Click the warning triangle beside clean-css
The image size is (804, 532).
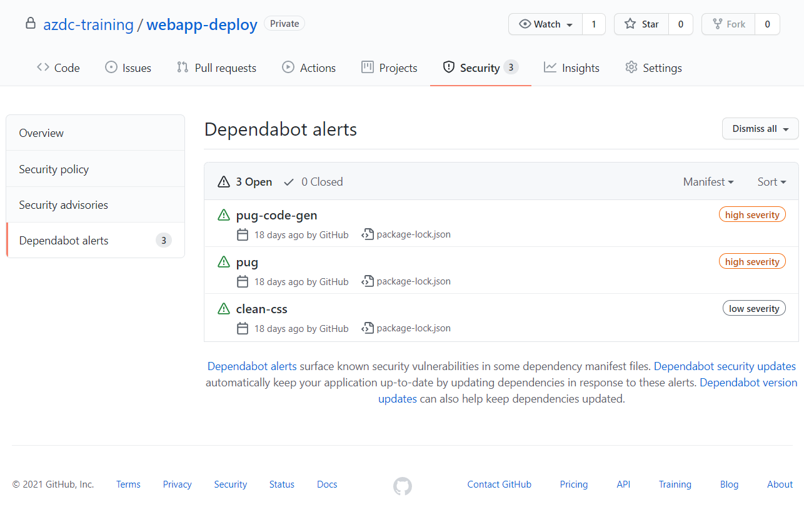pos(224,308)
